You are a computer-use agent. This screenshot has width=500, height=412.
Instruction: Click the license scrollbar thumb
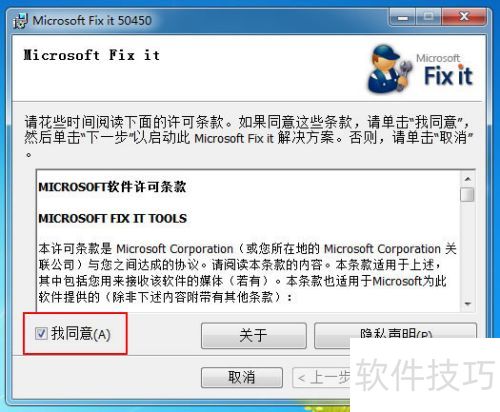point(468,194)
